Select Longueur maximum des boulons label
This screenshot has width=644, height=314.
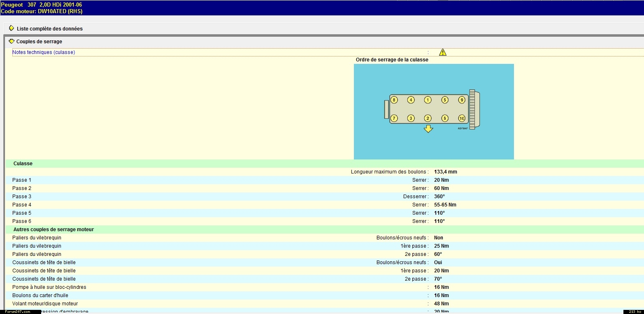[x=390, y=172]
